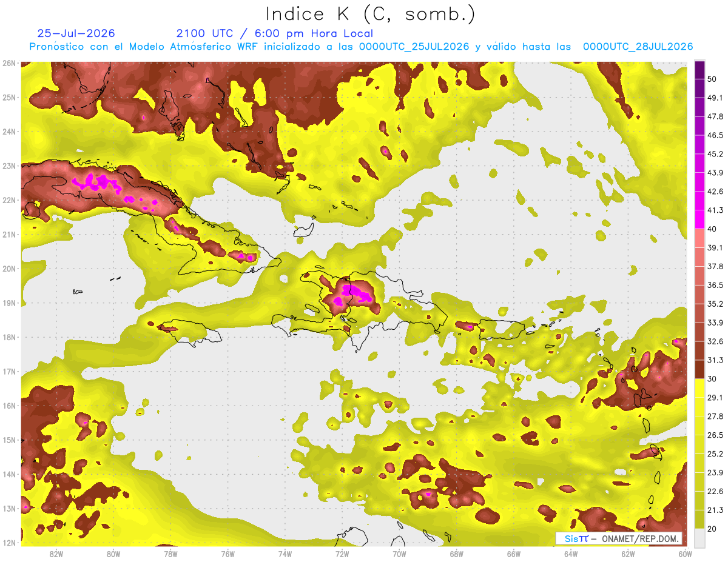Screen dimensions: 728x562
Task: Click the longitude axis label "80W"
Action: 113,554
